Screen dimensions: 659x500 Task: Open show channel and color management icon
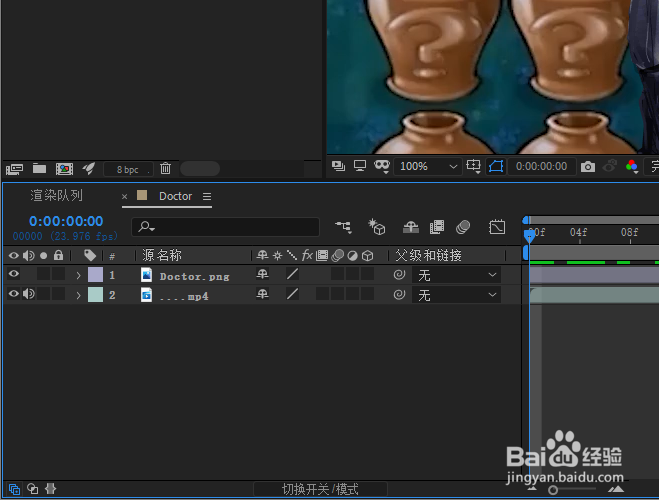[x=632, y=166]
